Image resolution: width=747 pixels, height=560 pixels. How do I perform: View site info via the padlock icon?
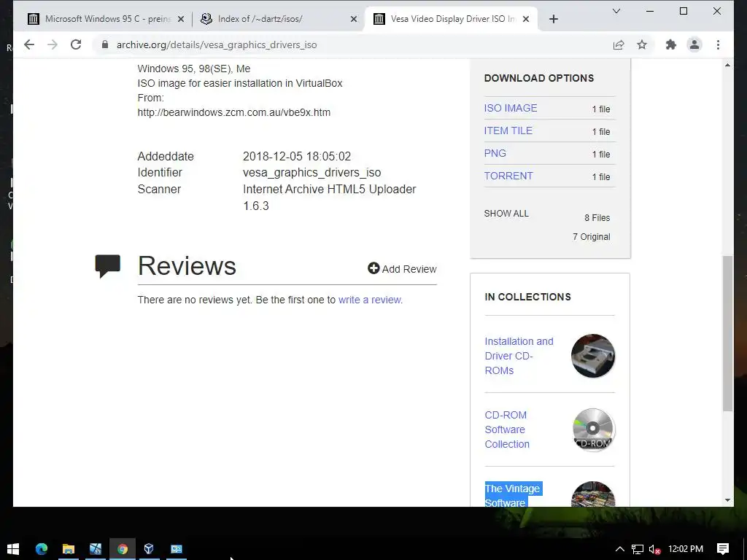click(105, 44)
